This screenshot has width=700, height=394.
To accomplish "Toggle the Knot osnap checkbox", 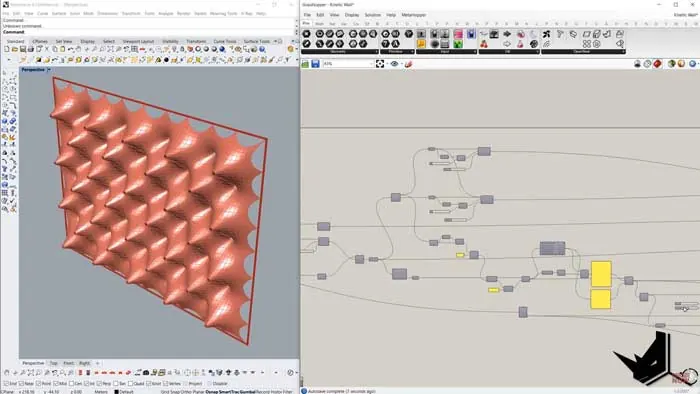I will click(x=149, y=384).
